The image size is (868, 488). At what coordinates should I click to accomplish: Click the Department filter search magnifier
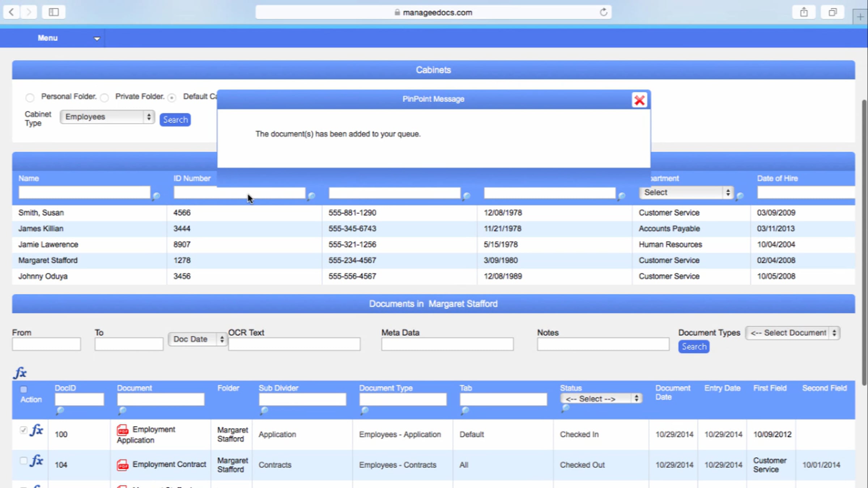click(x=740, y=196)
